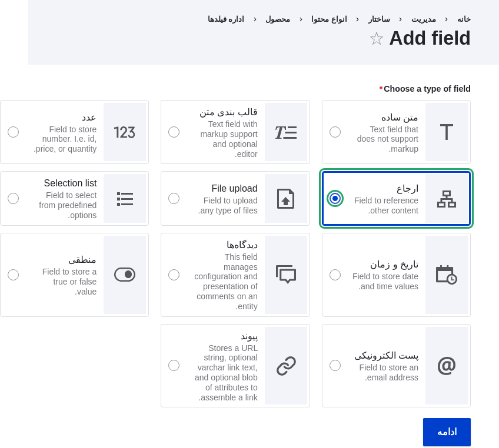
Task: Select the عدد radio button
Action: 13,132
